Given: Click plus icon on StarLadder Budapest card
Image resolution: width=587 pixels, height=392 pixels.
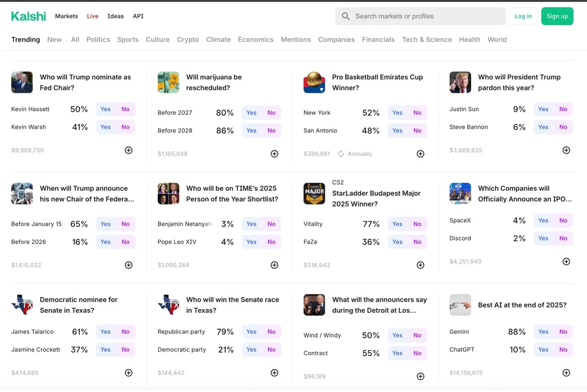Looking at the screenshot, I should (420, 265).
